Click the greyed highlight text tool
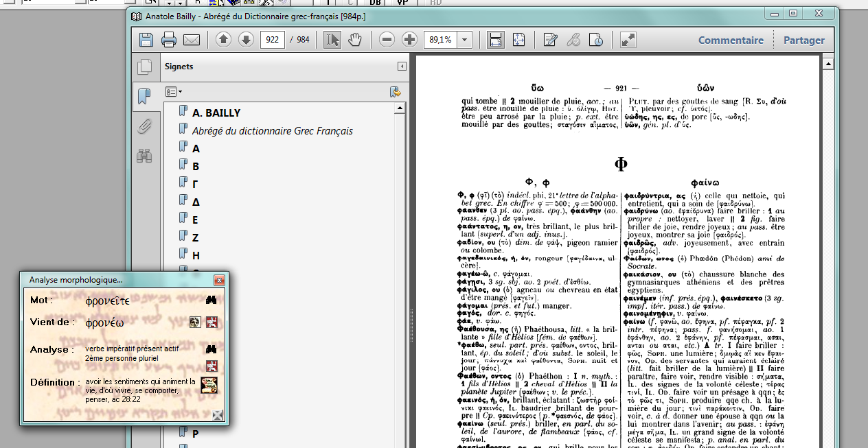This screenshot has width=868, height=448. [573, 40]
